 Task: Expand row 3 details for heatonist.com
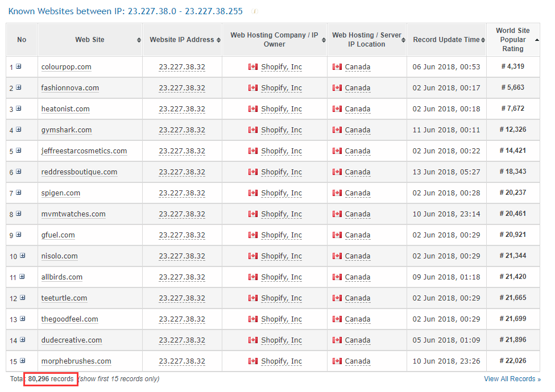(x=18, y=108)
